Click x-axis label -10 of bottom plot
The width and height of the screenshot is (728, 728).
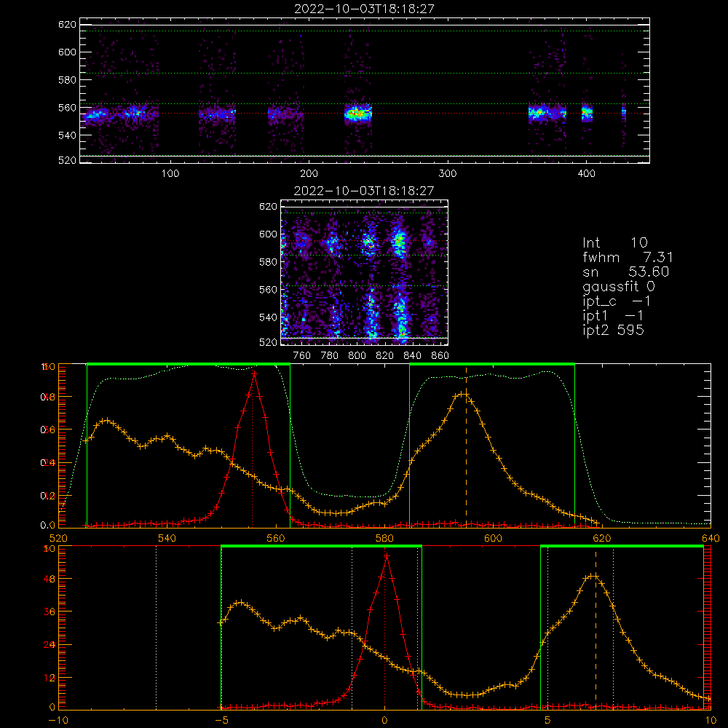[x=58, y=720]
